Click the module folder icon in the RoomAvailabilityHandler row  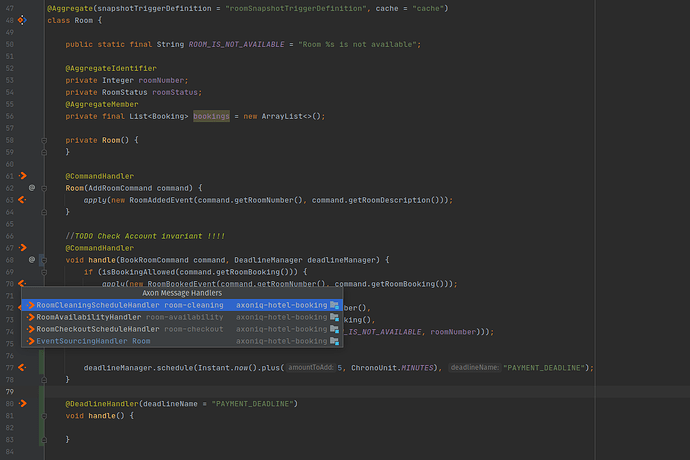(x=334, y=316)
